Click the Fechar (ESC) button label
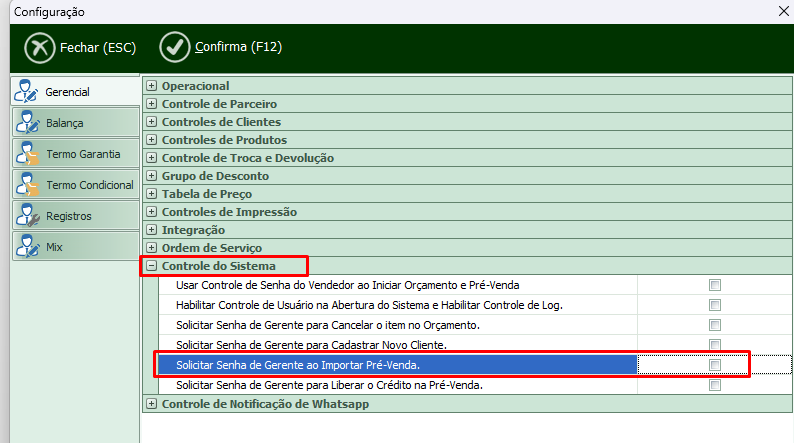 pyautogui.click(x=98, y=48)
